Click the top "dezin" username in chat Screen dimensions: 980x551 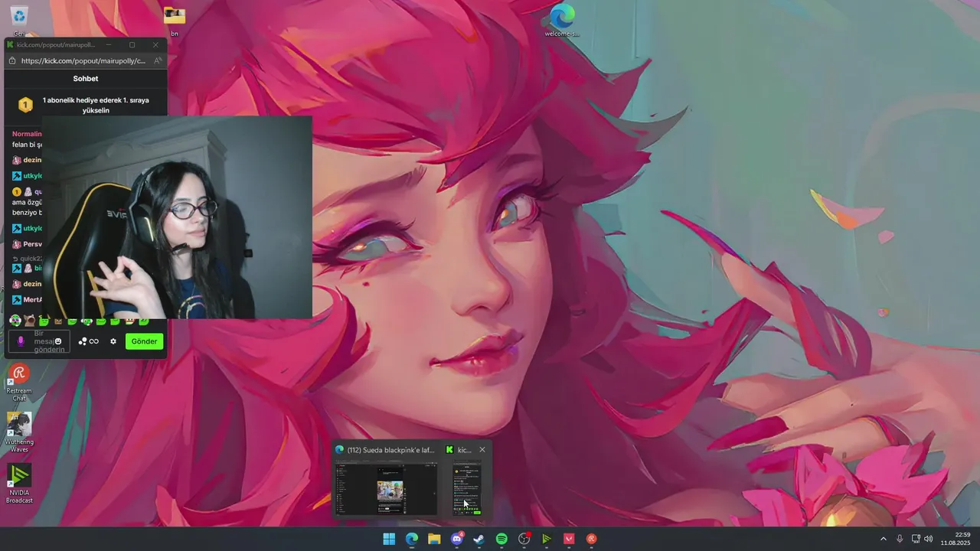pos(32,160)
